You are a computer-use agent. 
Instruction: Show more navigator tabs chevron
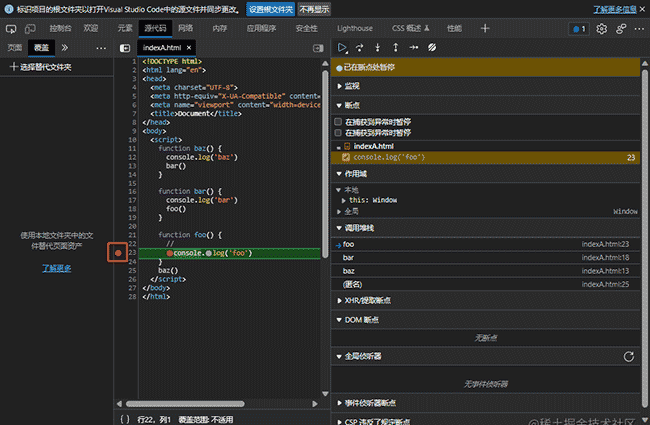65,48
